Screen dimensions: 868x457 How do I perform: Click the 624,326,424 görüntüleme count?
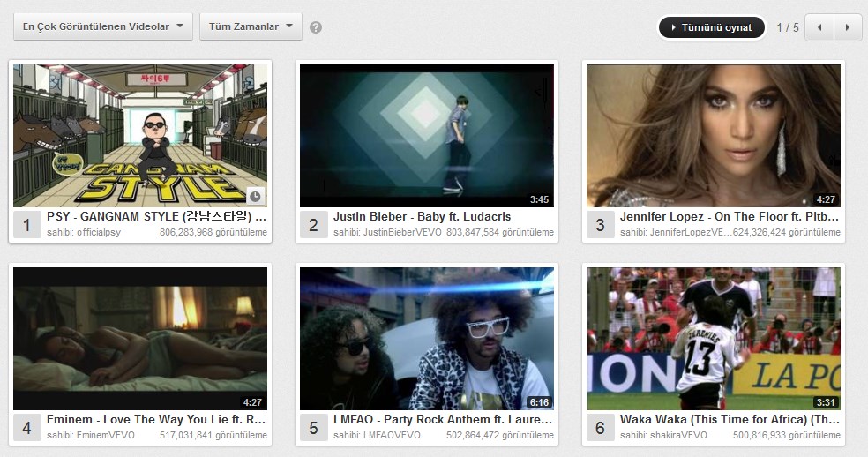click(787, 232)
